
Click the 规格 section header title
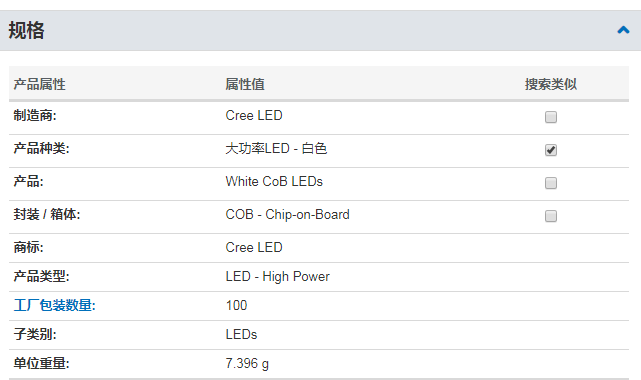(26, 30)
